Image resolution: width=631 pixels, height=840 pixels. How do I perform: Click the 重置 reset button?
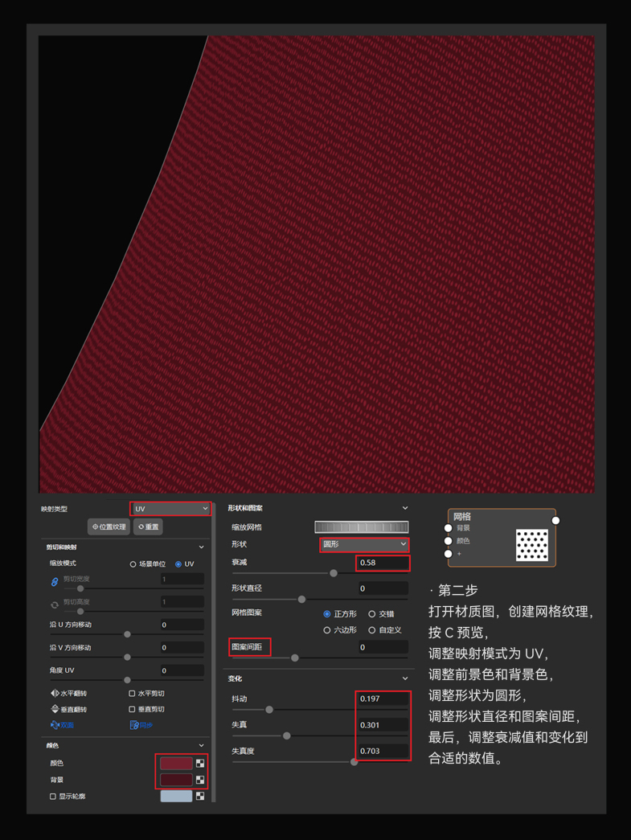(x=148, y=527)
